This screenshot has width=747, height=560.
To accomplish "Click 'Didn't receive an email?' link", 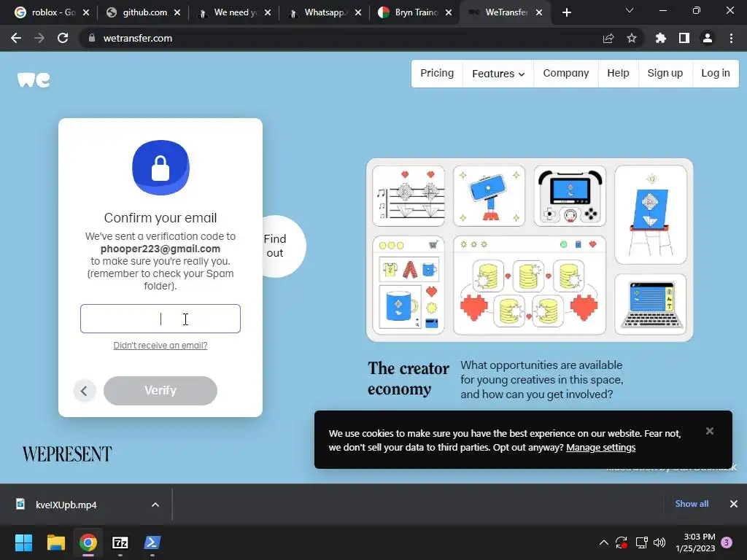I will tap(160, 345).
